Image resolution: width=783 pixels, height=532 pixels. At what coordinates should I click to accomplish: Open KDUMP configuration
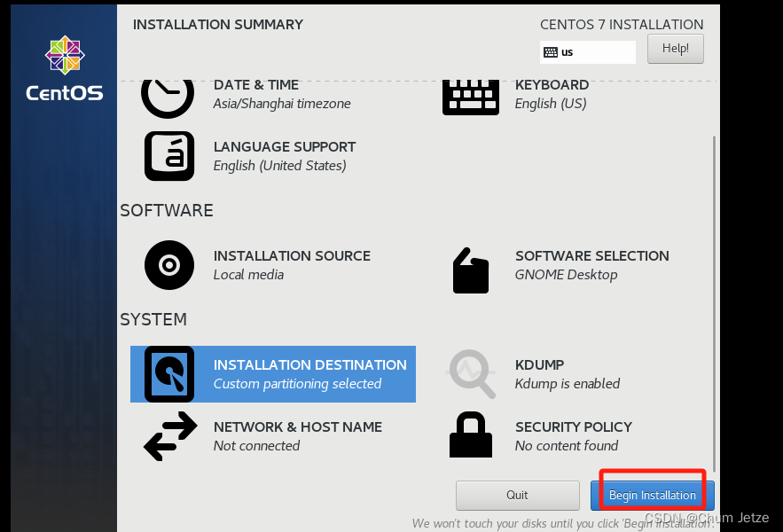click(x=540, y=364)
